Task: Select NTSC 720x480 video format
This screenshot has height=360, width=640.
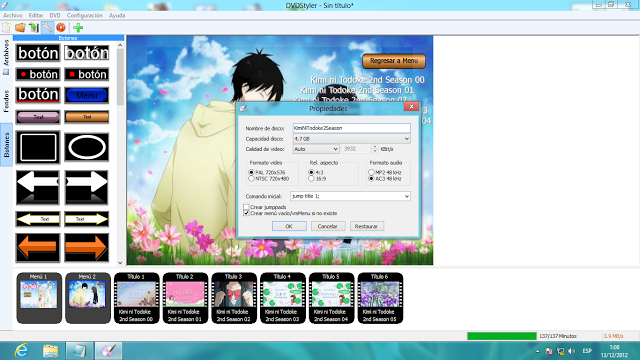Action: [x=251, y=179]
